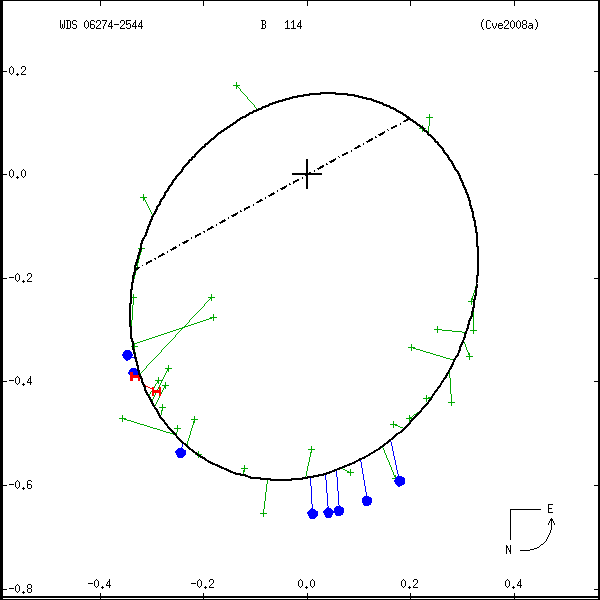600x600 pixels.
Task: Click the rightmost blue data point
Action: pyautogui.click(x=400, y=481)
